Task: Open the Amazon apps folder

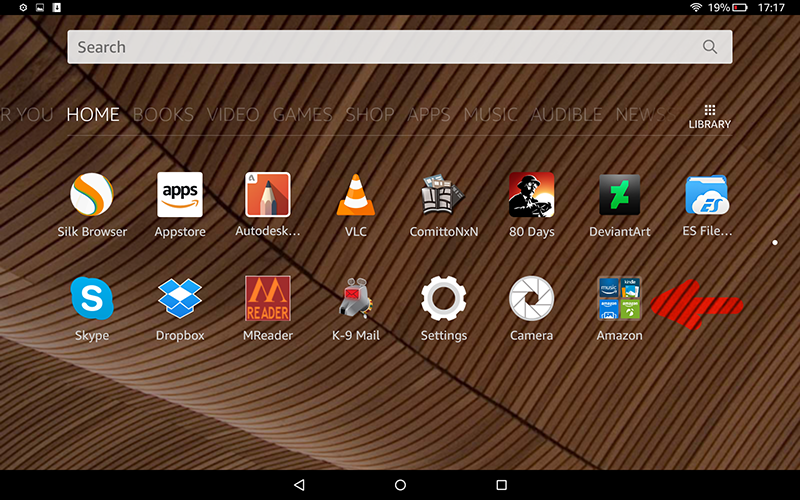Action: pyautogui.click(x=619, y=299)
